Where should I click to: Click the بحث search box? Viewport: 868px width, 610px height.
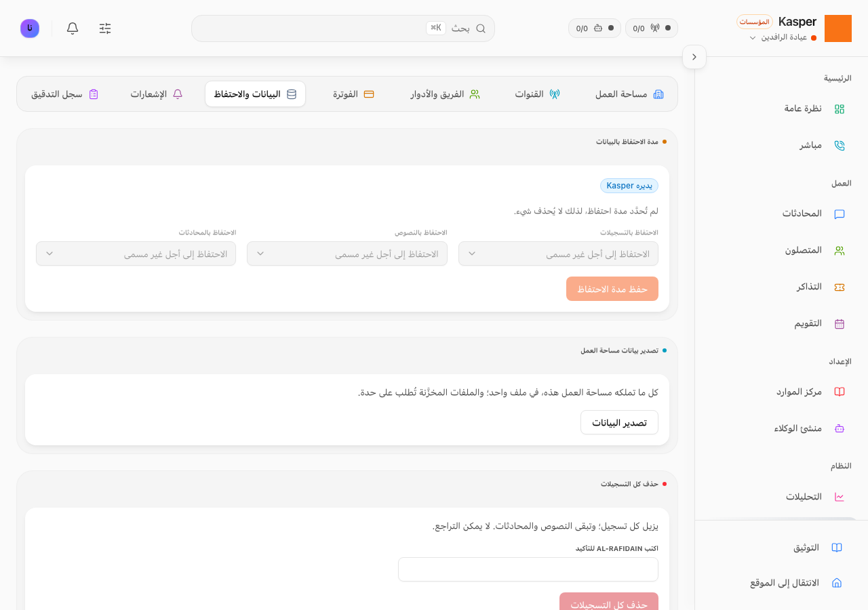pos(343,28)
